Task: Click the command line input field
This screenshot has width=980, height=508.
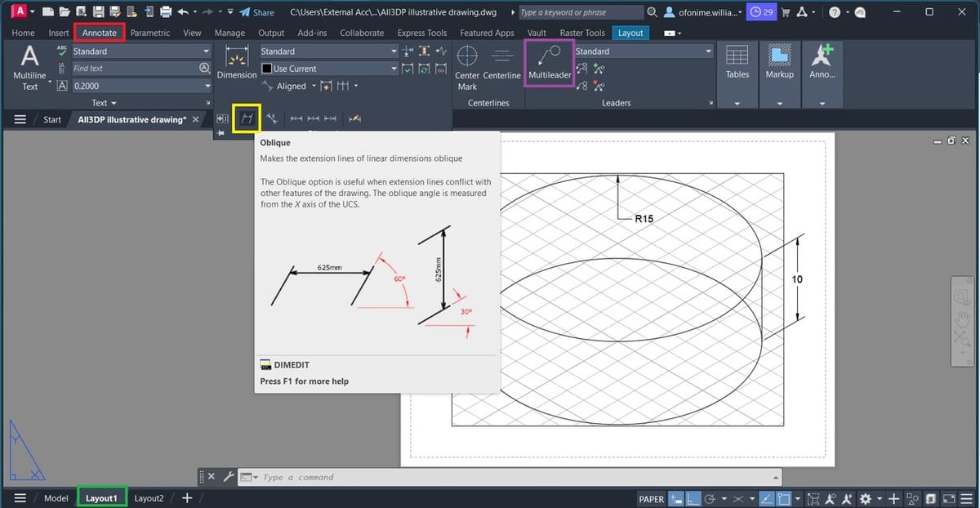Action: point(519,477)
